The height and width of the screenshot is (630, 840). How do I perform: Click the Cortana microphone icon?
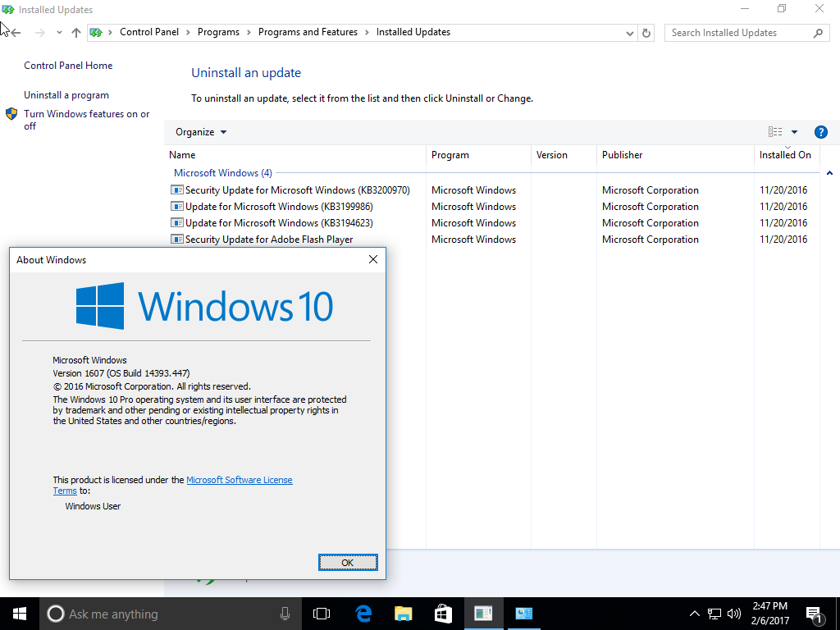[x=285, y=614]
